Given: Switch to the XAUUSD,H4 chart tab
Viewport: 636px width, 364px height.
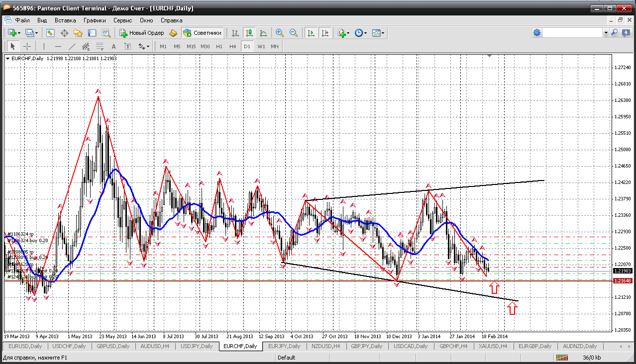Looking at the screenshot, I should 493,346.
